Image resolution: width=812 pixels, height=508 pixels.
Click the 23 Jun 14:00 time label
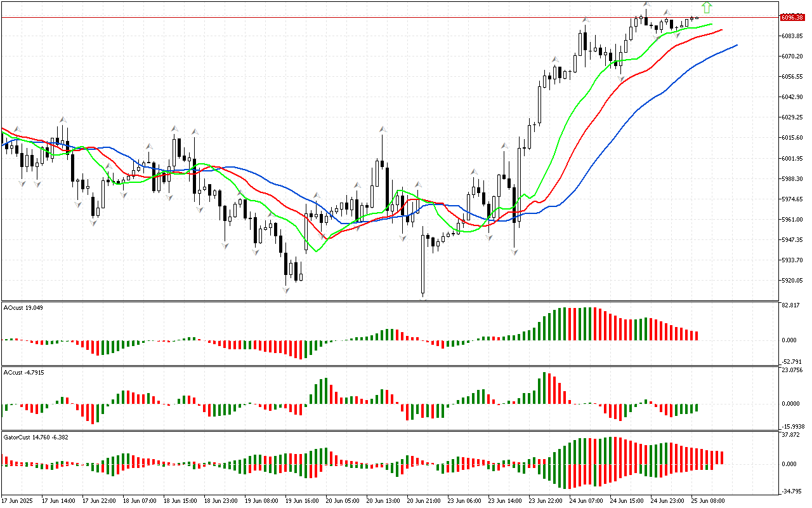click(504, 501)
